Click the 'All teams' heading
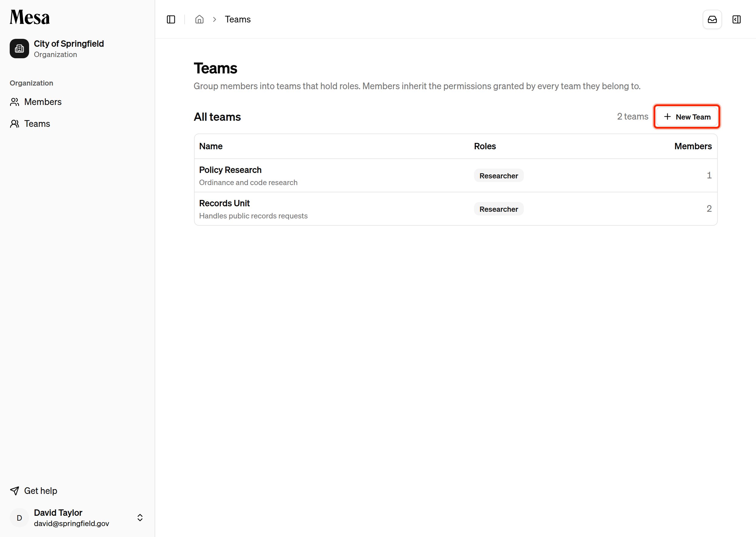This screenshot has height=537, width=756. click(x=217, y=117)
